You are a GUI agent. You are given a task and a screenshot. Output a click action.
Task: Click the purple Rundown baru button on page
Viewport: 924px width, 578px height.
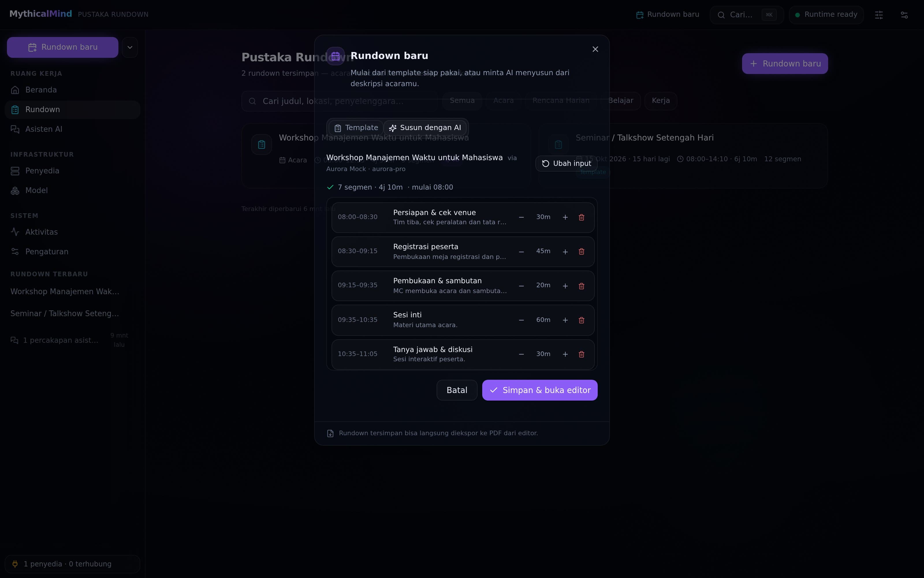785,64
